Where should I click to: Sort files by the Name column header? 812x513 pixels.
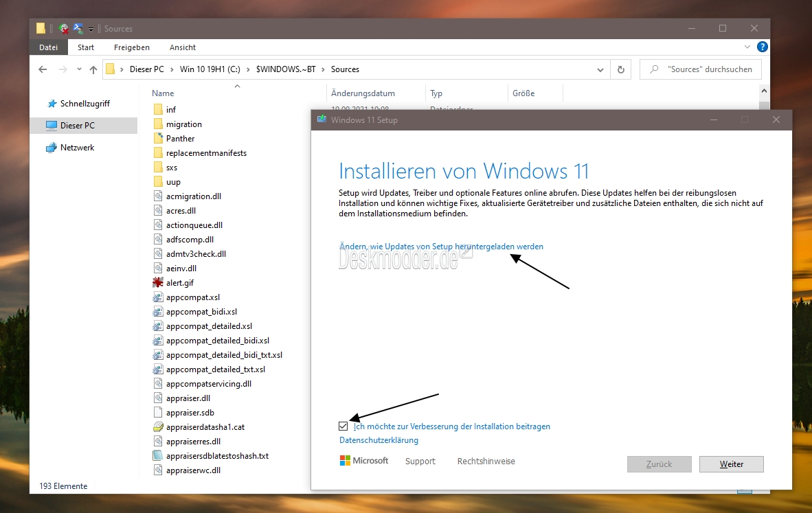(163, 93)
